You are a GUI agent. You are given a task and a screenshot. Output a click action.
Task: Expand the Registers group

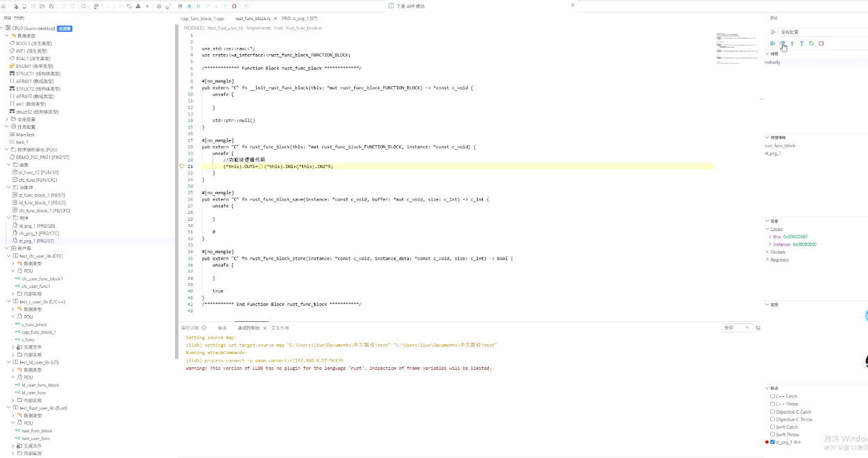[768, 260]
